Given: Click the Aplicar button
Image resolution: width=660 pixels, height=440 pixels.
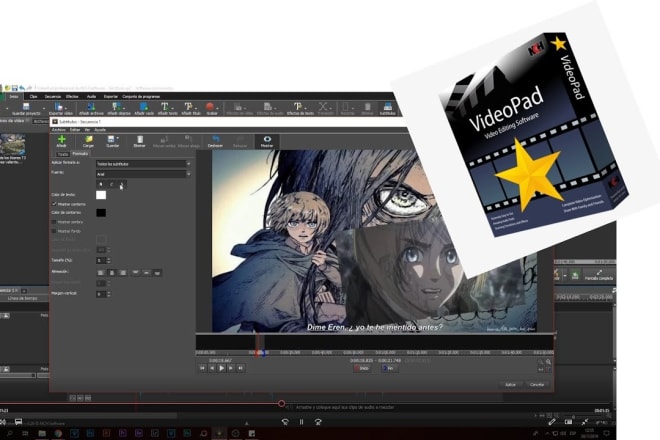Looking at the screenshot, I should coord(510,383).
